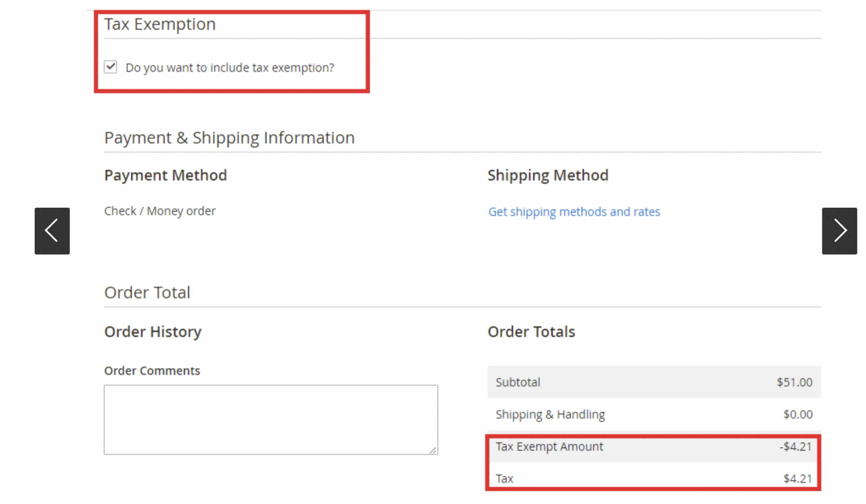
Task: Click the left carousel navigation arrow
Action: pos(52,230)
